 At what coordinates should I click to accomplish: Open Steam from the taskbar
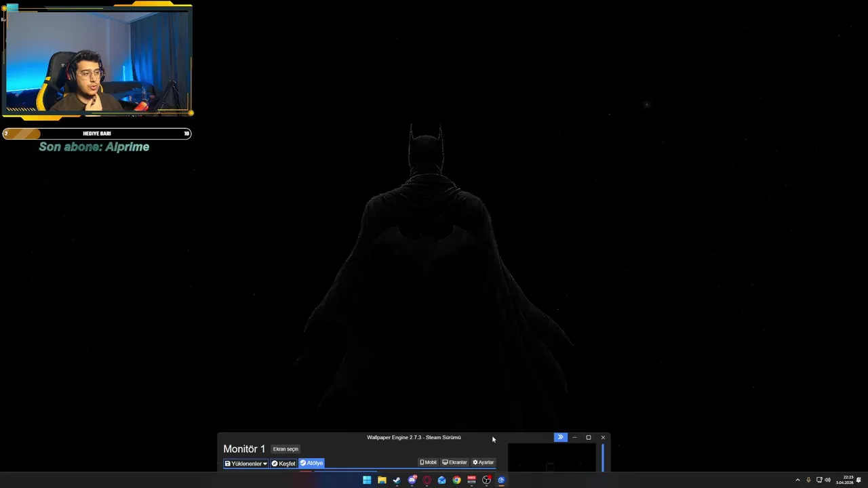397,480
